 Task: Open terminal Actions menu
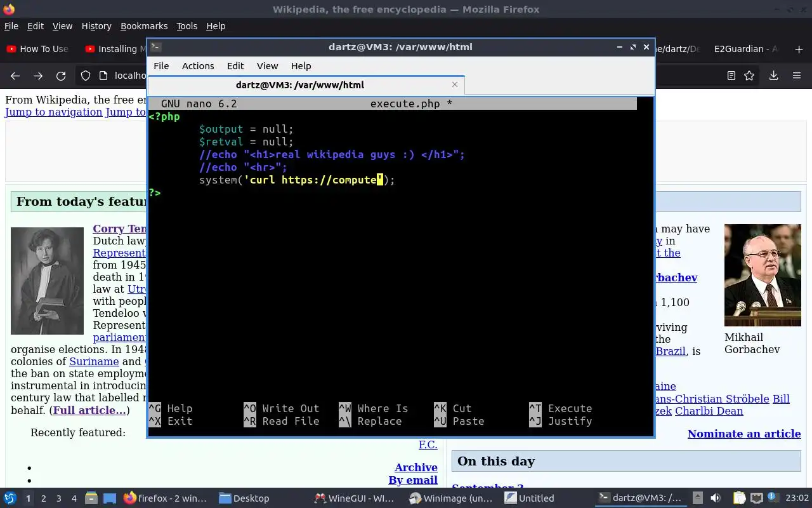(x=198, y=66)
